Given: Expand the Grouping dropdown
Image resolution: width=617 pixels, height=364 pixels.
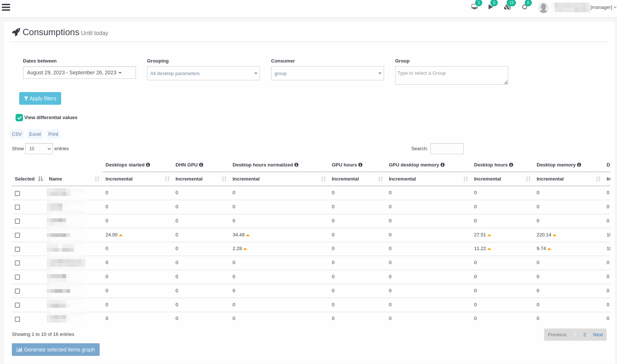Looking at the screenshot, I should [203, 74].
